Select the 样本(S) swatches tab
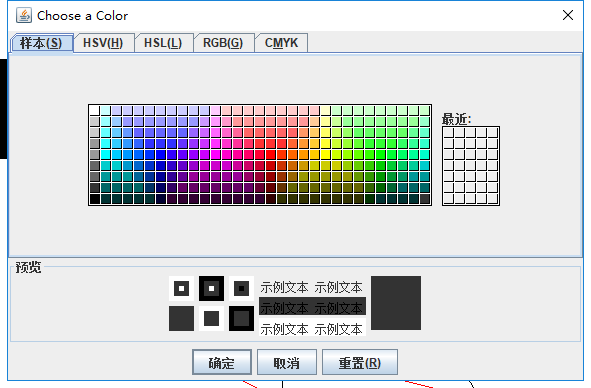The height and width of the screenshot is (388, 591). click(42, 43)
